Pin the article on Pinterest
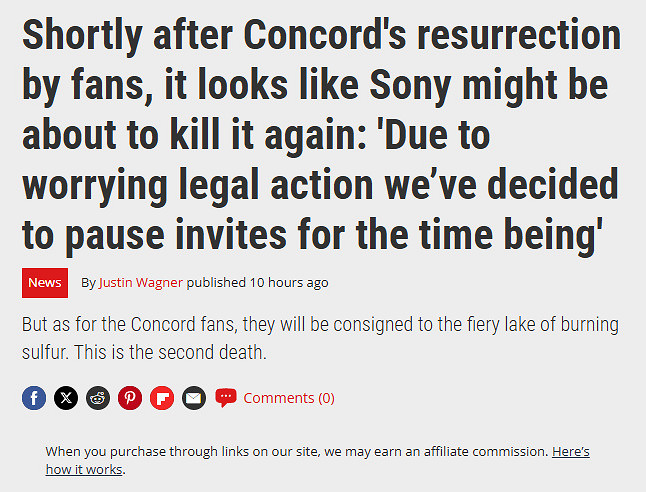Image resolution: width=646 pixels, height=492 pixels. (x=130, y=398)
